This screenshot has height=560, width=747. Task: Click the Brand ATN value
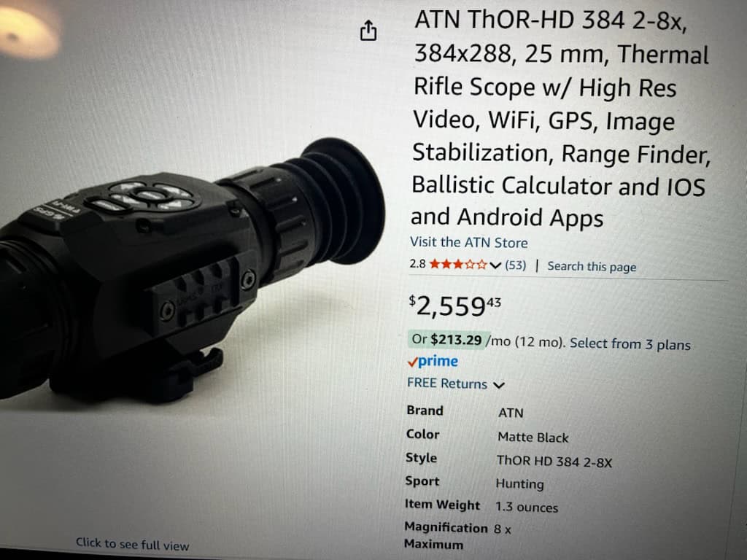tap(511, 413)
